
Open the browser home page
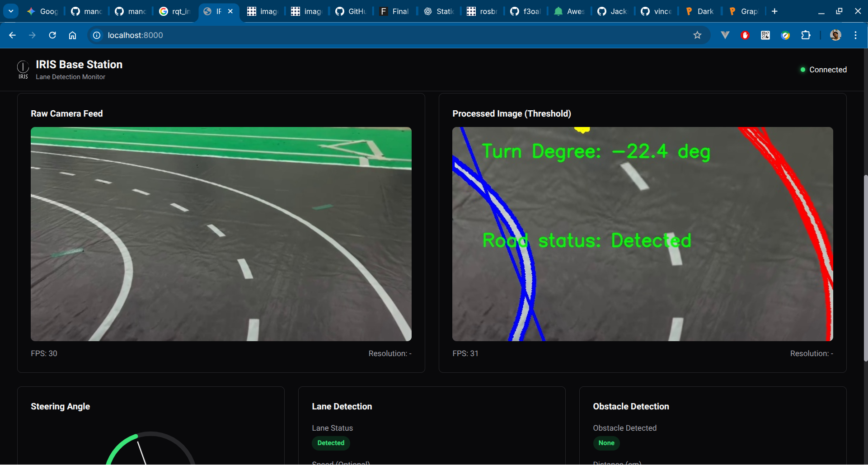pyautogui.click(x=72, y=35)
